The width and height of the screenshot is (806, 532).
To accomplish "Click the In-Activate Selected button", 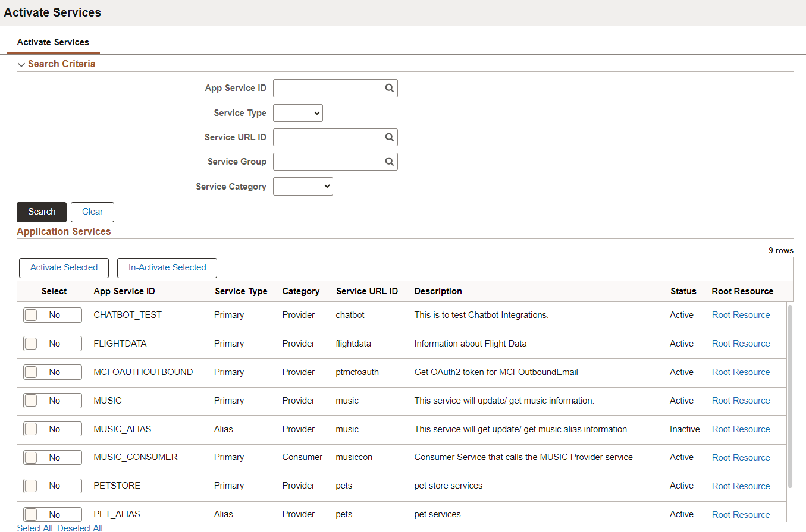I will pos(167,267).
